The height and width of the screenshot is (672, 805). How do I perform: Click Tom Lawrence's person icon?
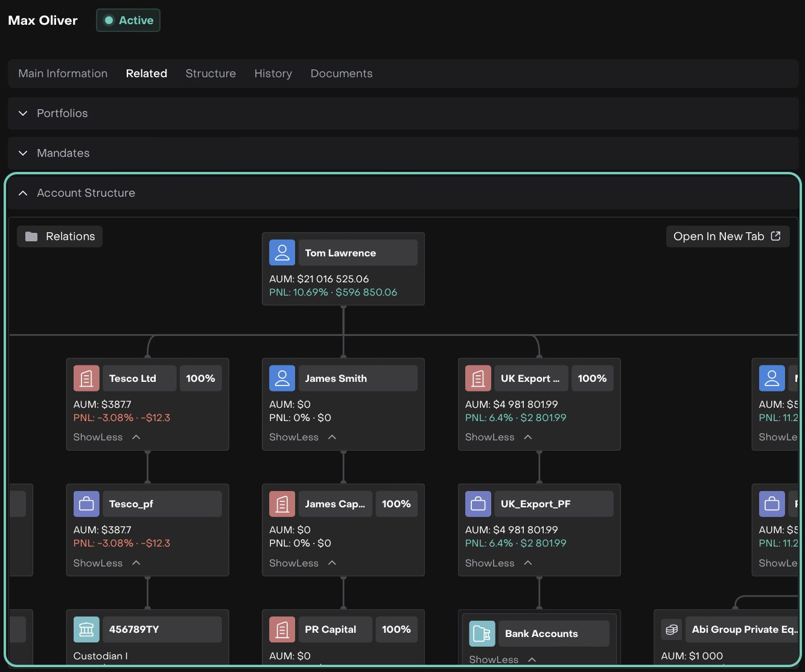coord(282,253)
